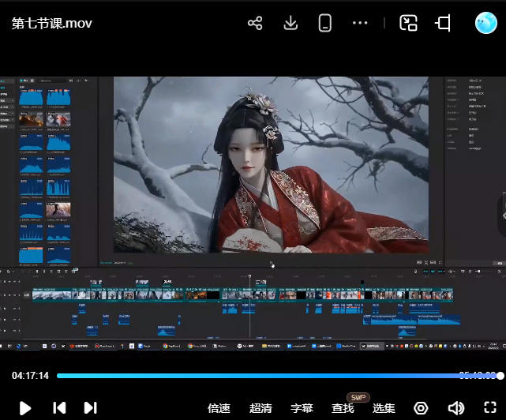This screenshot has height=420, width=506.
Task: Skip to the previous video
Action: point(59,408)
